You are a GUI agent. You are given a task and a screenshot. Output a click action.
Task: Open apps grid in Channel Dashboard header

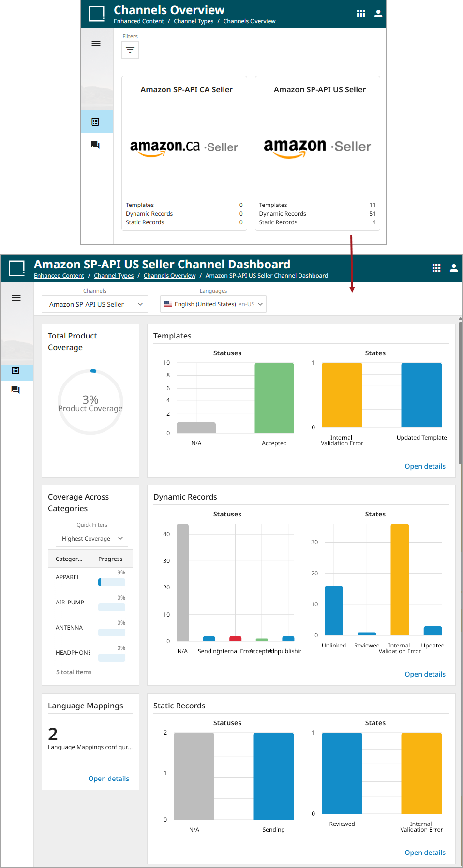pyautogui.click(x=436, y=268)
